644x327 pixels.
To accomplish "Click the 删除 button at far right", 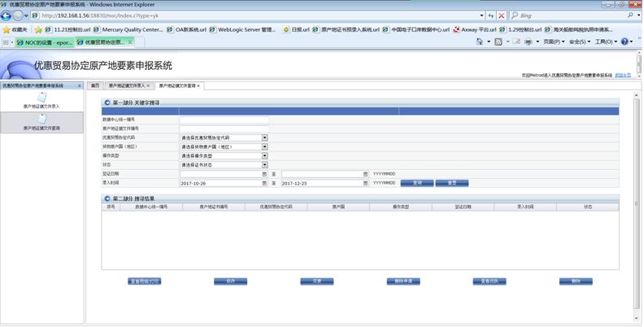I will point(576,281).
